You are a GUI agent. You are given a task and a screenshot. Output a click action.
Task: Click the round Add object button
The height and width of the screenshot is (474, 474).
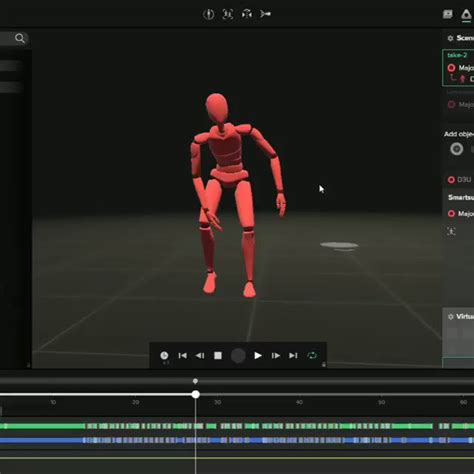coord(457,149)
